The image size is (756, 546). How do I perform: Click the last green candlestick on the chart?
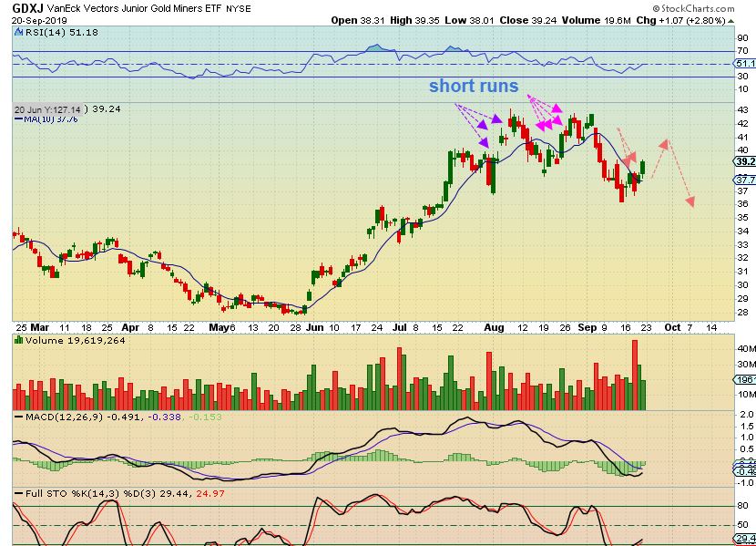(x=643, y=168)
